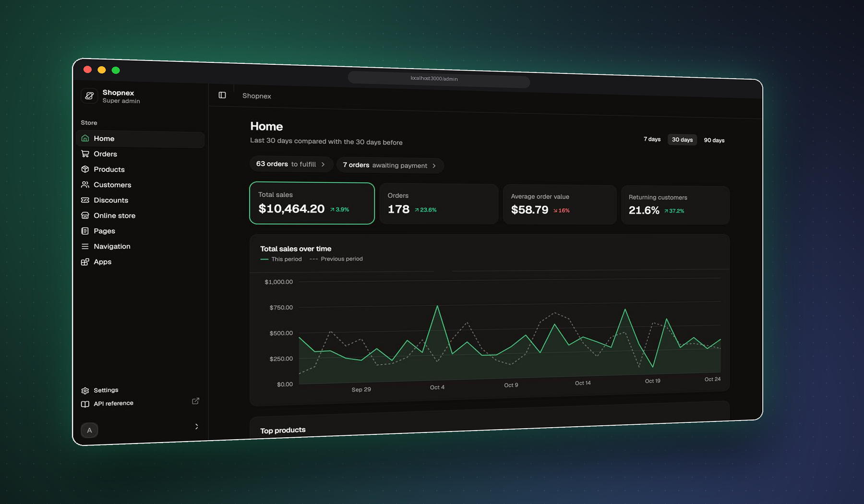Open the 63 orders to fulfill chevron
The width and height of the screenshot is (864, 504).
[x=323, y=164]
